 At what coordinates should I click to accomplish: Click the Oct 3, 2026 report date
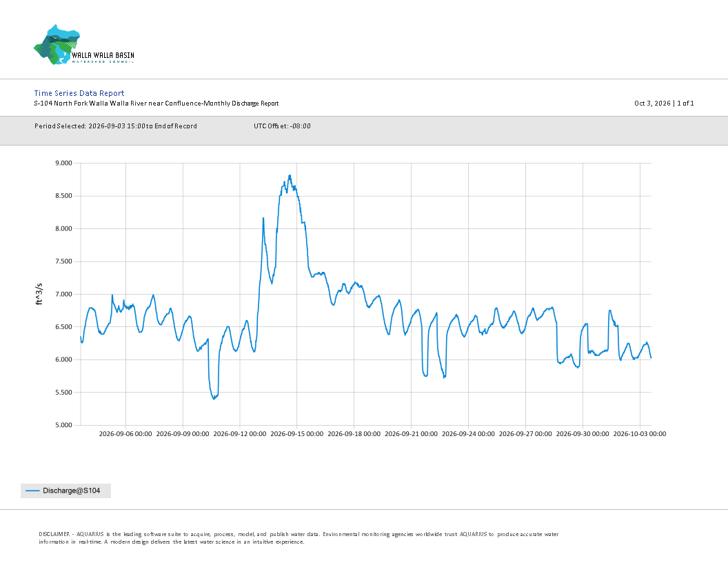652,103
